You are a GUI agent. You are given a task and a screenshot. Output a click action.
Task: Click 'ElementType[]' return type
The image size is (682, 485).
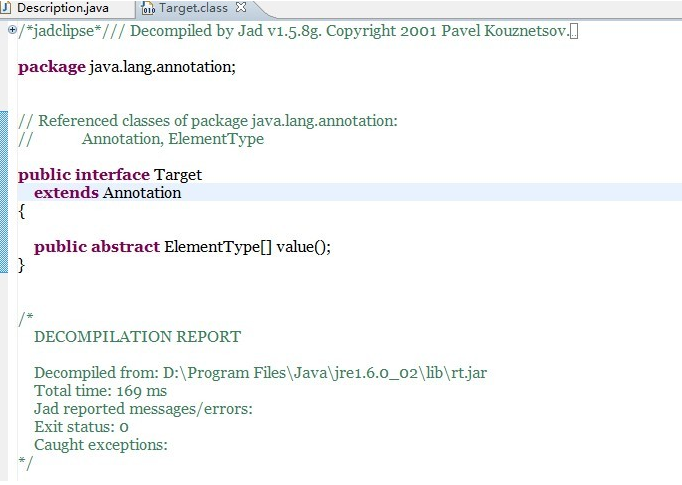[218, 247]
